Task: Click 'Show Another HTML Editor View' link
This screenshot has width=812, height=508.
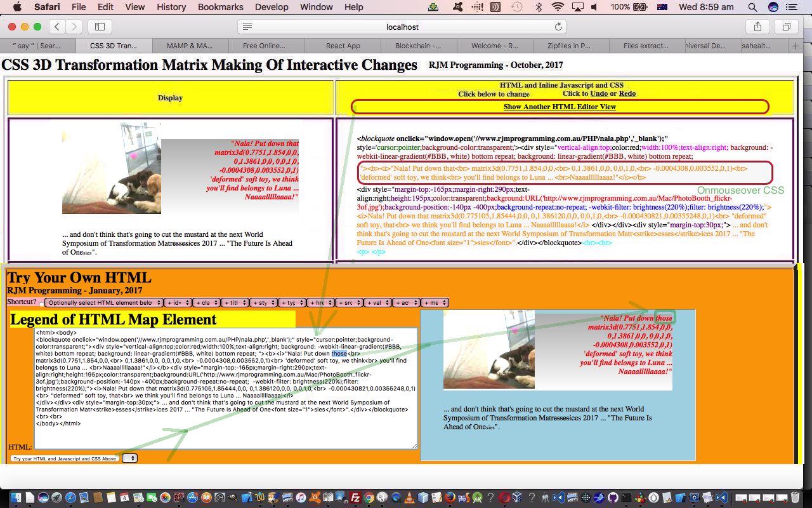Action: pos(560,107)
